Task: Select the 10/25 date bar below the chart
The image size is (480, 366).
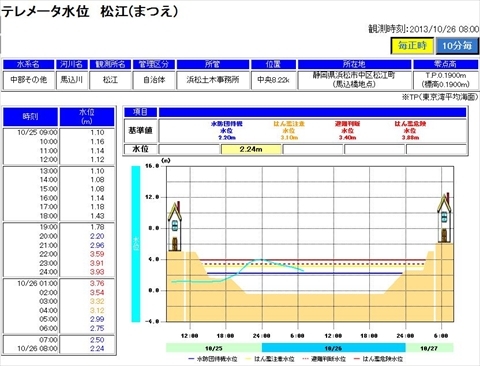Action: click(214, 348)
